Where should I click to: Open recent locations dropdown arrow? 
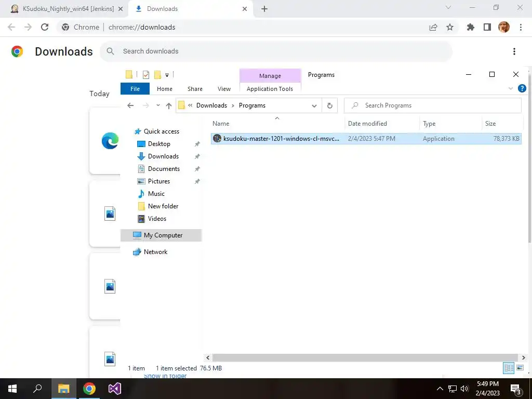pyautogui.click(x=158, y=105)
